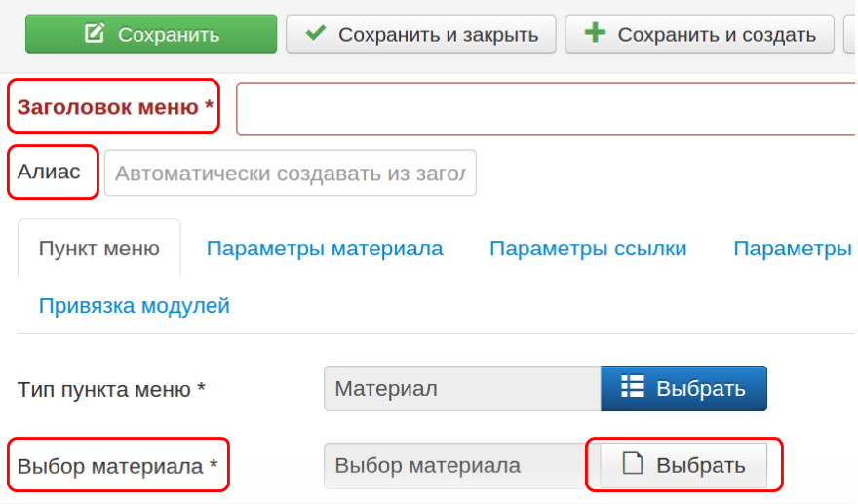Switch to the Привязка модулей tab
Screen dimensions: 858x504
[135, 306]
